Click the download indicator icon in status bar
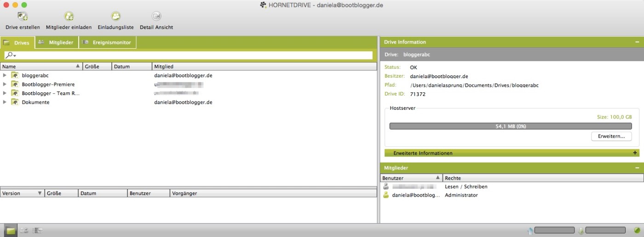Screen dimensions: 644x237 click(581, 230)
